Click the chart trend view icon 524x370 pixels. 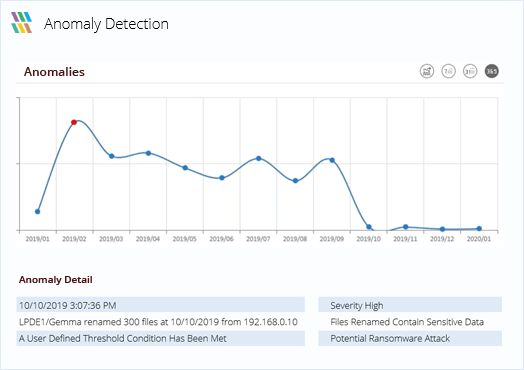click(427, 71)
